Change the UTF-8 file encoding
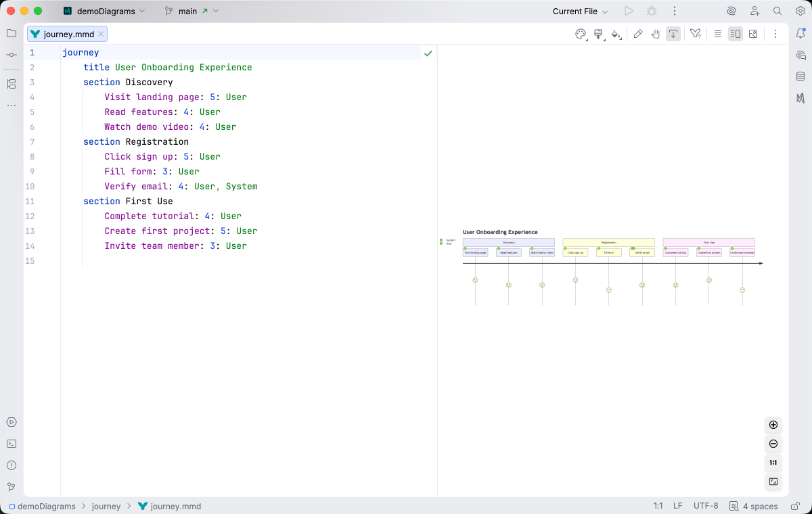This screenshot has height=514, width=812. [706, 506]
